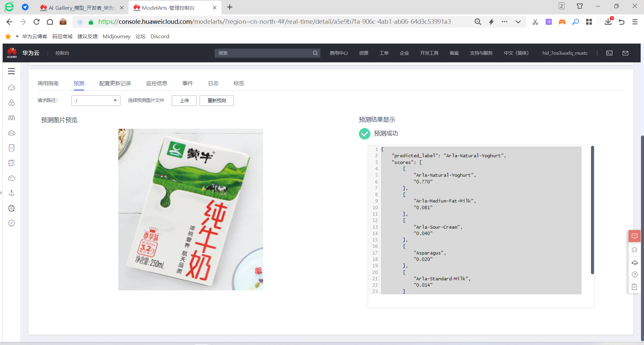Switch to the 监控信息 tab
The height and width of the screenshot is (345, 644).
coord(157,83)
